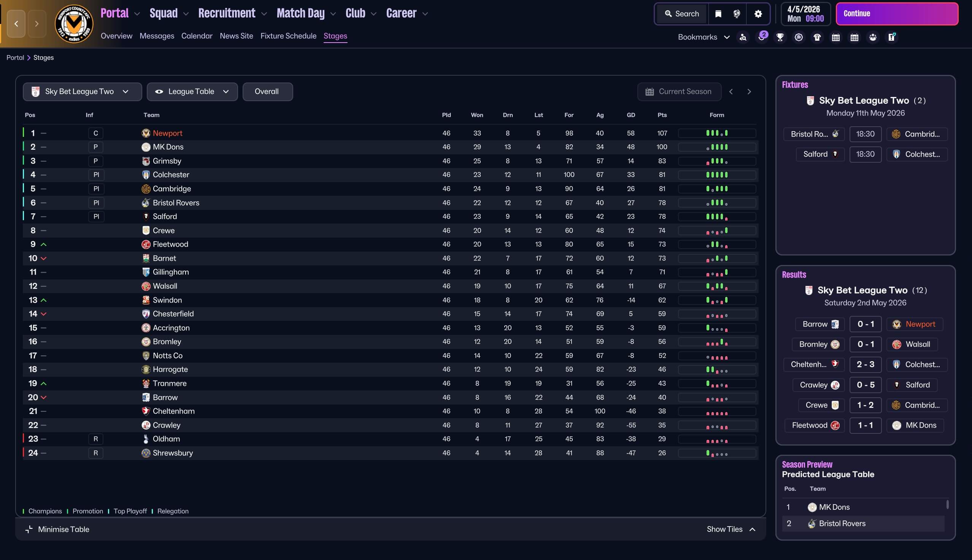The width and height of the screenshot is (972, 560).
Task: Open the player search scouting icon
Action: click(x=743, y=37)
